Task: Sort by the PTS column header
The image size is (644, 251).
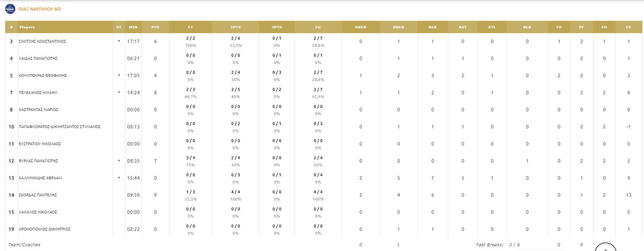Action: click(155, 27)
